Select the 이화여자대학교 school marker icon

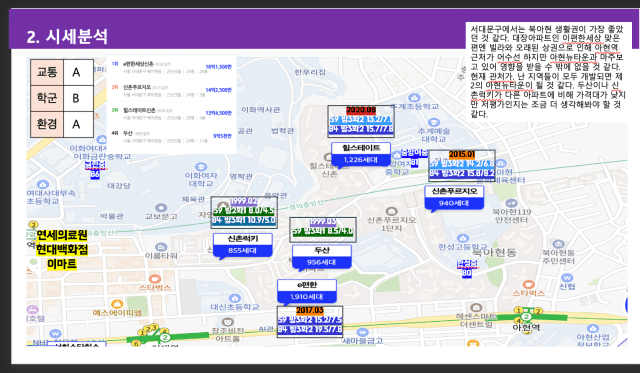click(200, 167)
